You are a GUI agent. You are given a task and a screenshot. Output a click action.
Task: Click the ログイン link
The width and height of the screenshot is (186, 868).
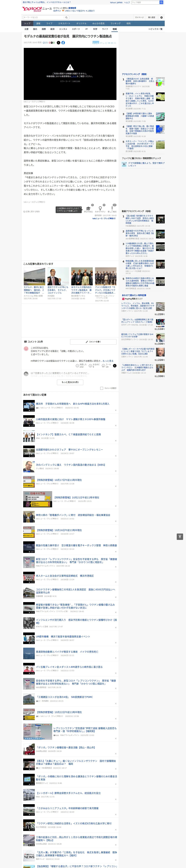(57, 11)
